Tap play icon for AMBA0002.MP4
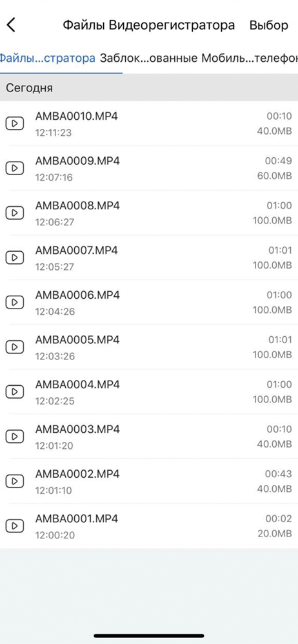298x644 pixels. click(14, 481)
